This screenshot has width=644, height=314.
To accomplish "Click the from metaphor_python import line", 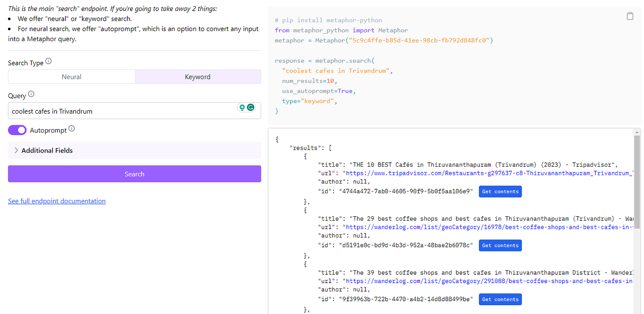I will pyautogui.click(x=341, y=31).
